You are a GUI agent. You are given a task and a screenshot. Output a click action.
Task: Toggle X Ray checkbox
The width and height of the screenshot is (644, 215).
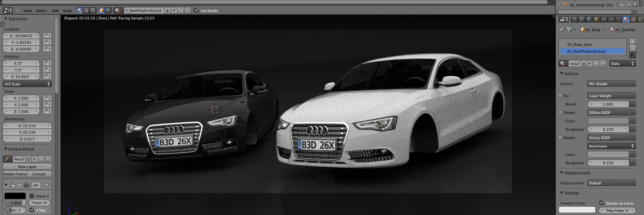coord(32,210)
